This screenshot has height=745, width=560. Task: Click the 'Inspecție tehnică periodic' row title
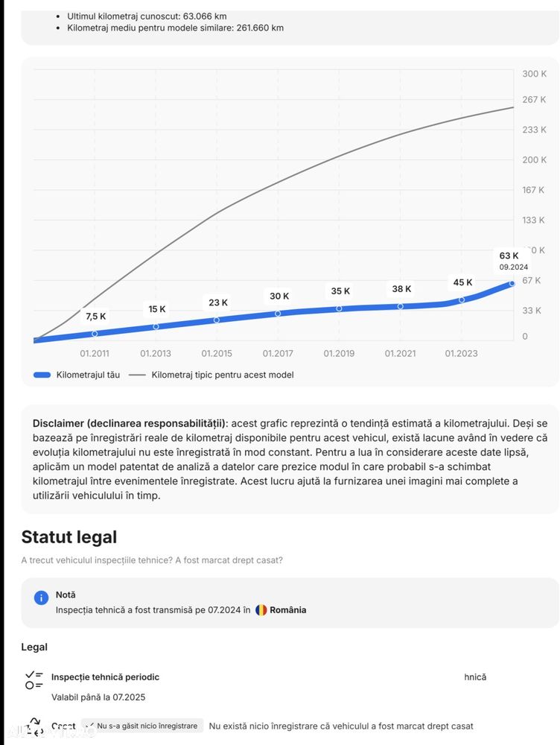tap(105, 677)
